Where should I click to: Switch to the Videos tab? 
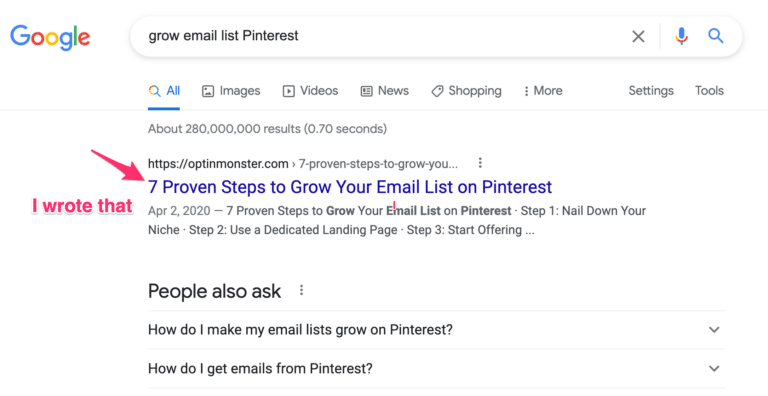coord(311,91)
